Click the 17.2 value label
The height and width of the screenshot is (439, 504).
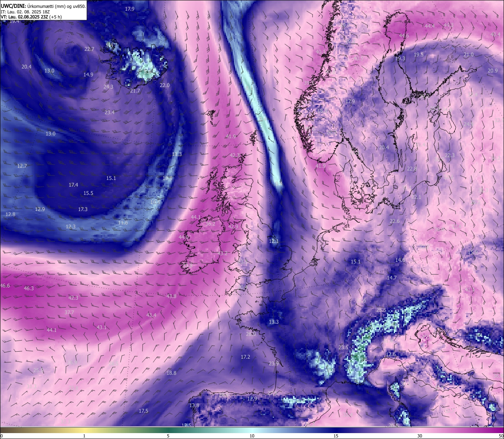pyautogui.click(x=245, y=357)
